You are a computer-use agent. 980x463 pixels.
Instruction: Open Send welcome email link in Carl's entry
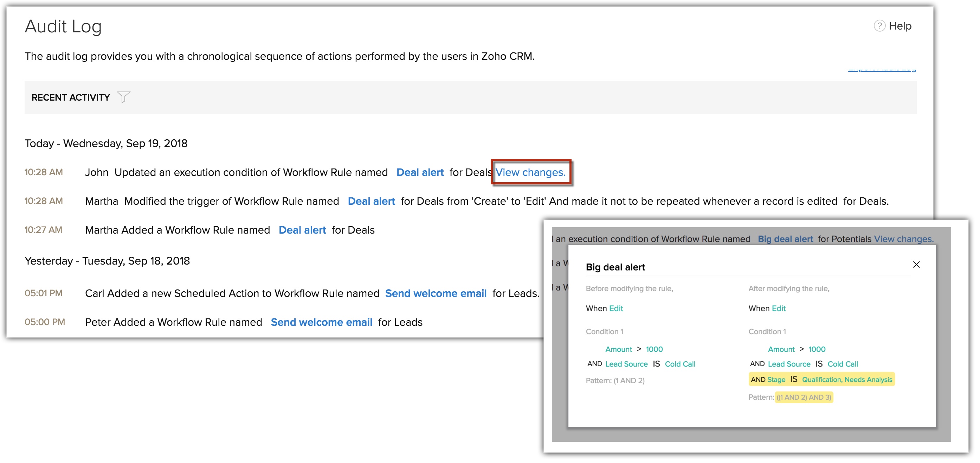pos(436,293)
